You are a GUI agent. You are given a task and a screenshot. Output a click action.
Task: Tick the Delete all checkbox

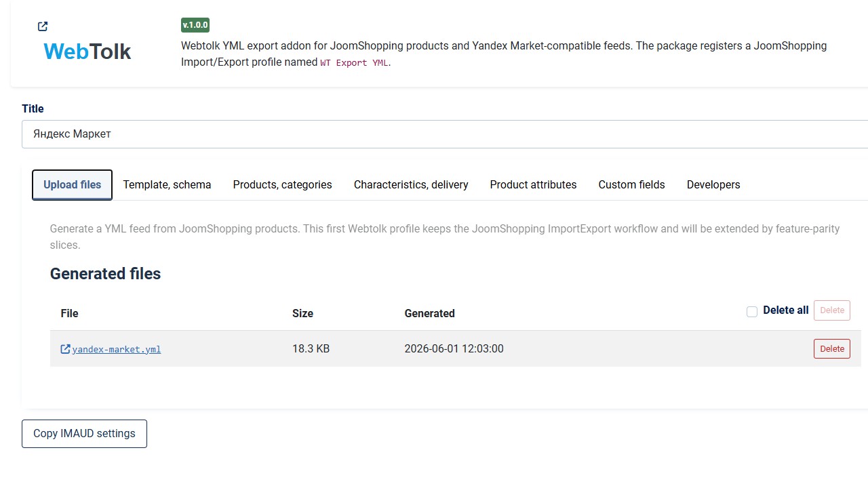(x=752, y=312)
